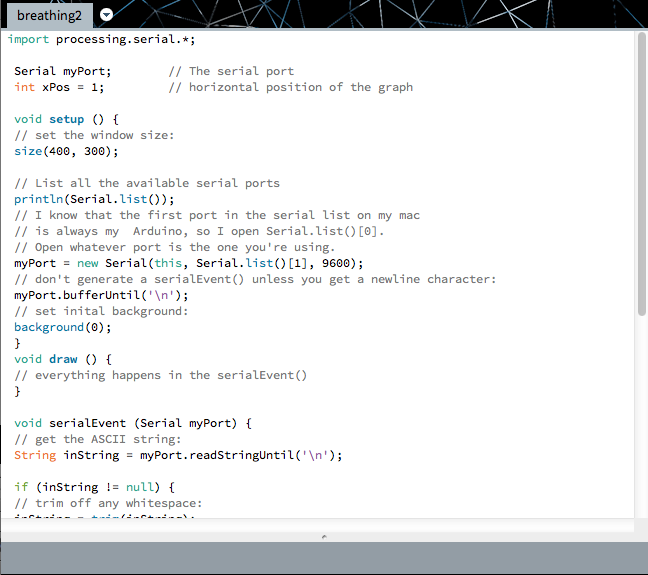Click the background(0) call
This screenshot has width=648, height=575.
tap(62, 327)
